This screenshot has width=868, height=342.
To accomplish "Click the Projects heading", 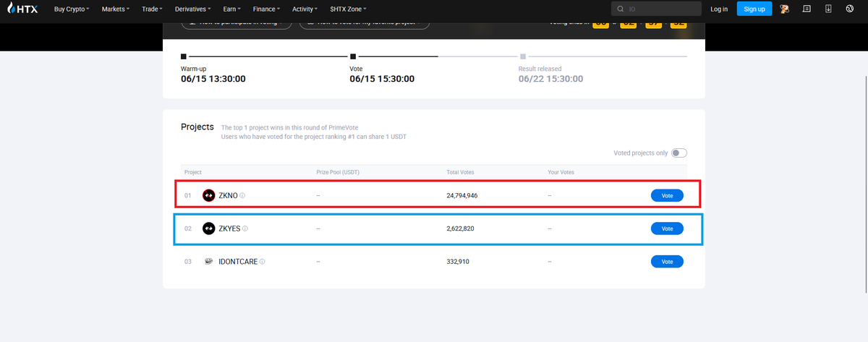I will [197, 127].
